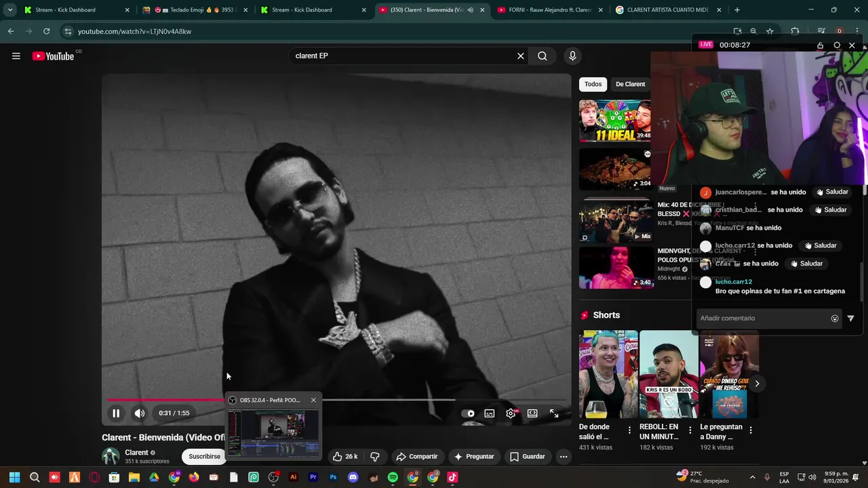868x488 pixels.
Task: Open Discord from the taskbar
Action: 353,477
